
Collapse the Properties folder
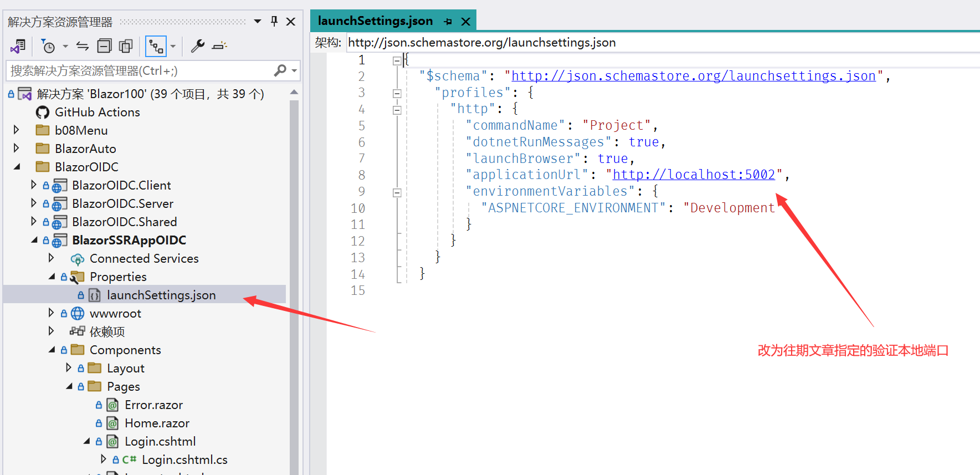point(52,276)
